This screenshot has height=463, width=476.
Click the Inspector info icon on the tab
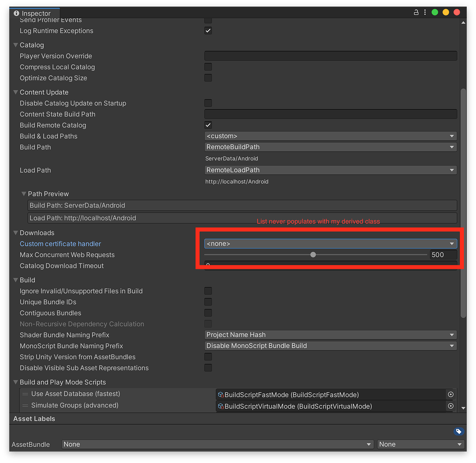17,13
